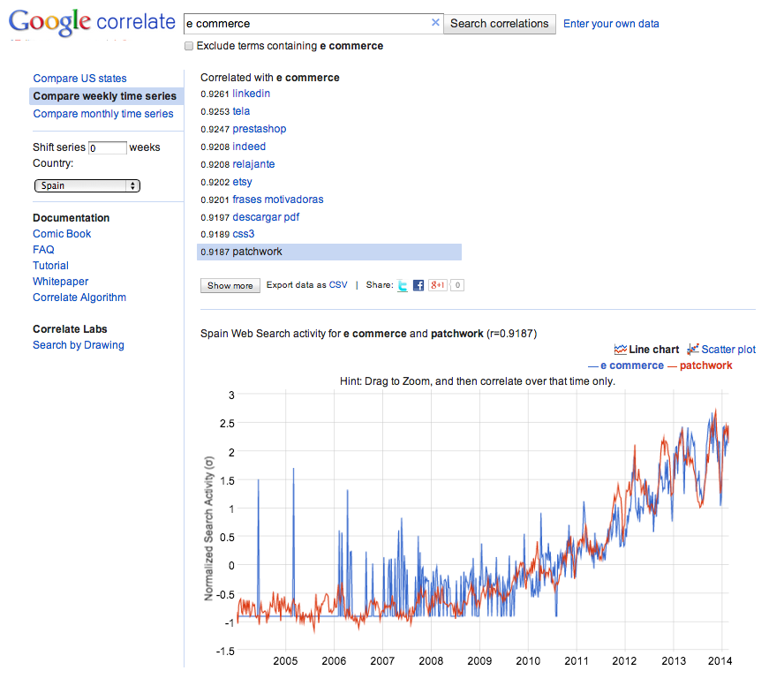
Task: Click the Shift series weeks field
Action: coord(107,148)
